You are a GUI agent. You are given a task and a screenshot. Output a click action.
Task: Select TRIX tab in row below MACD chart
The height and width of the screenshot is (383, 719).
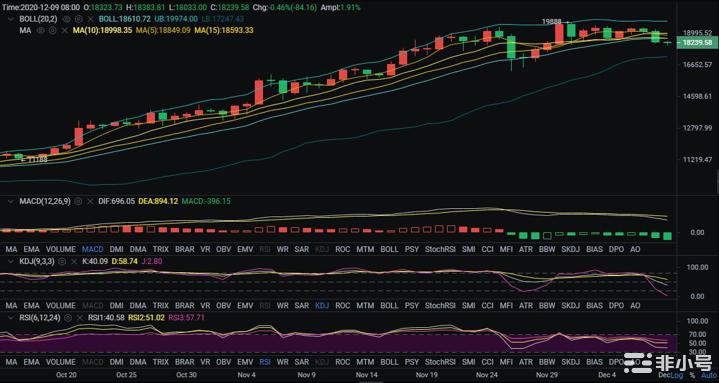point(161,250)
